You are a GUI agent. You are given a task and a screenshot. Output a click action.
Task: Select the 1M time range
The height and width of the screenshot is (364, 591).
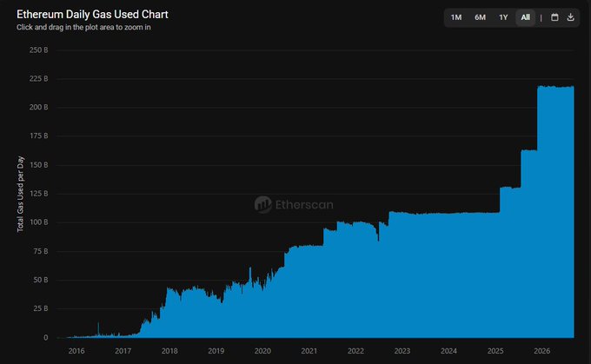(x=456, y=17)
